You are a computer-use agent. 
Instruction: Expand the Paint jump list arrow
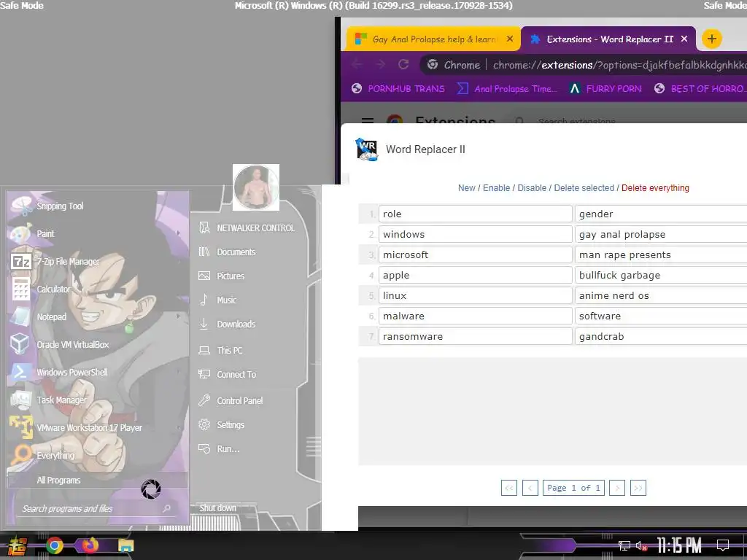[179, 233]
